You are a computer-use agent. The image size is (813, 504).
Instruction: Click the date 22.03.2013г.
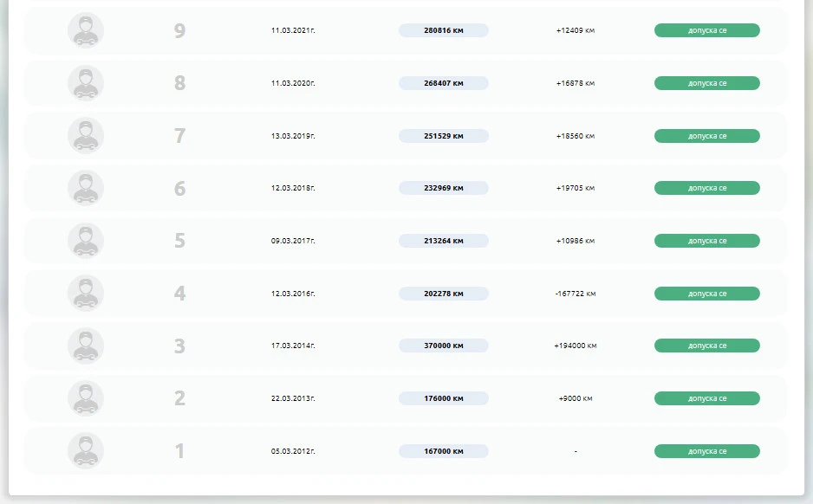293,398
